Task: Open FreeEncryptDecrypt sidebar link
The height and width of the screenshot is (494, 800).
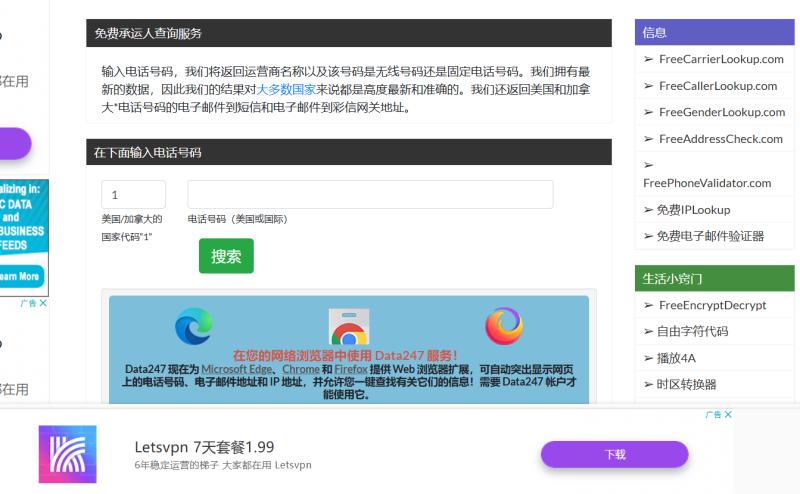Action: click(x=712, y=305)
